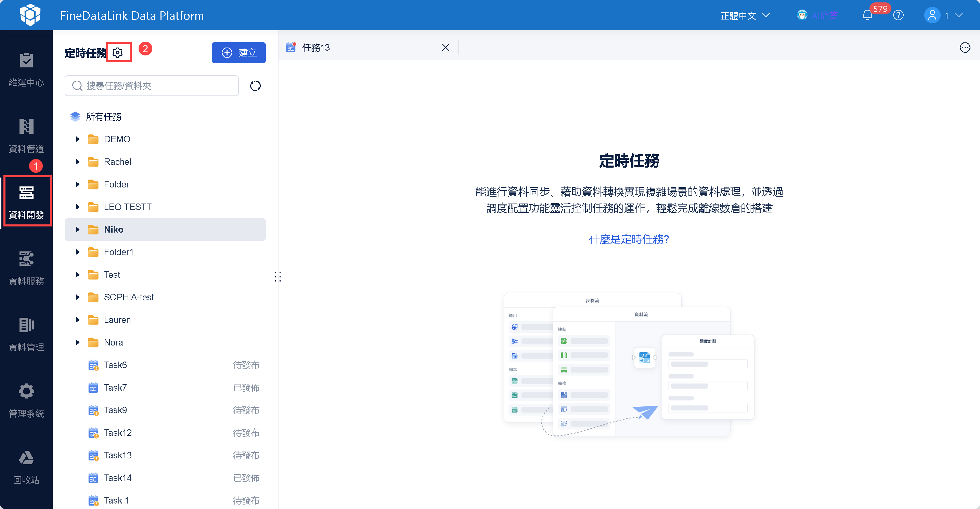Open the 資料服務 sidebar module
Image resolution: width=980 pixels, height=509 pixels.
pos(26,268)
